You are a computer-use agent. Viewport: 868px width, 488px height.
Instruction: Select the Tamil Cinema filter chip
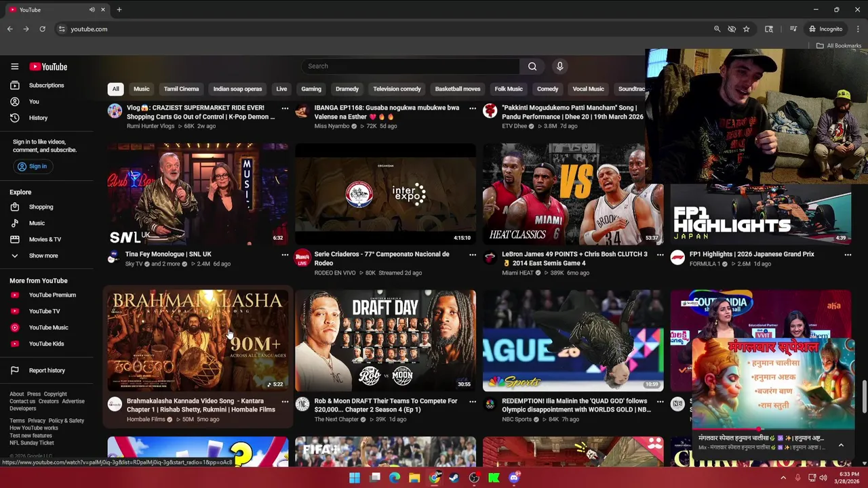point(181,89)
